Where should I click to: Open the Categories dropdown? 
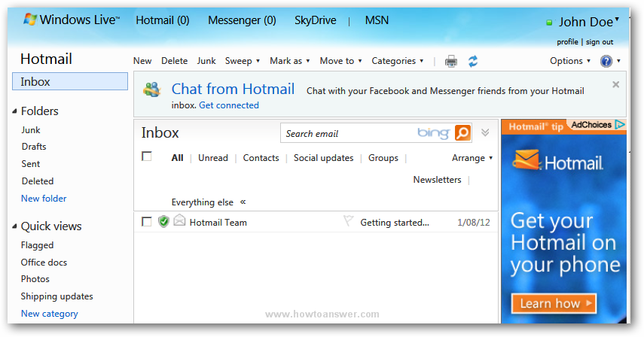pyautogui.click(x=398, y=61)
